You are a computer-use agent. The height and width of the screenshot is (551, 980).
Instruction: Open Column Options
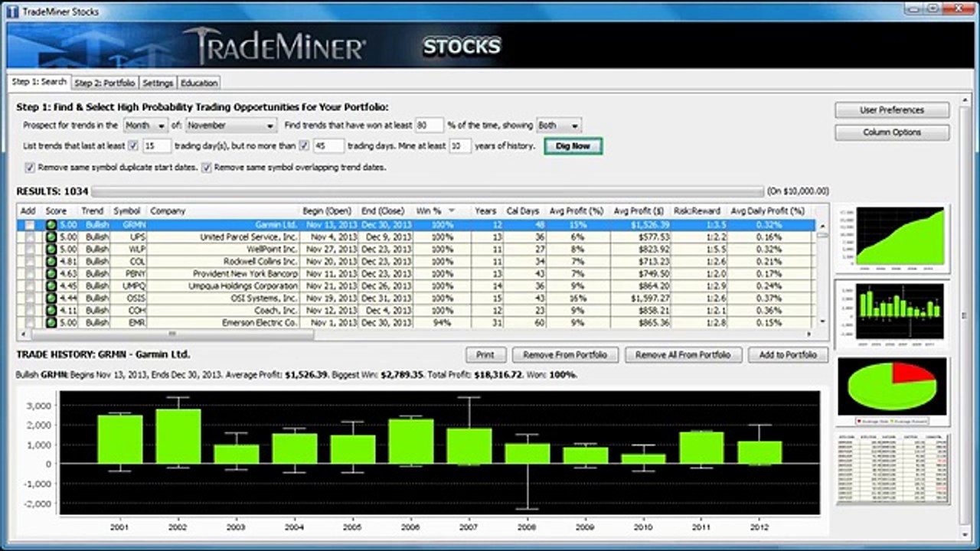pos(892,132)
